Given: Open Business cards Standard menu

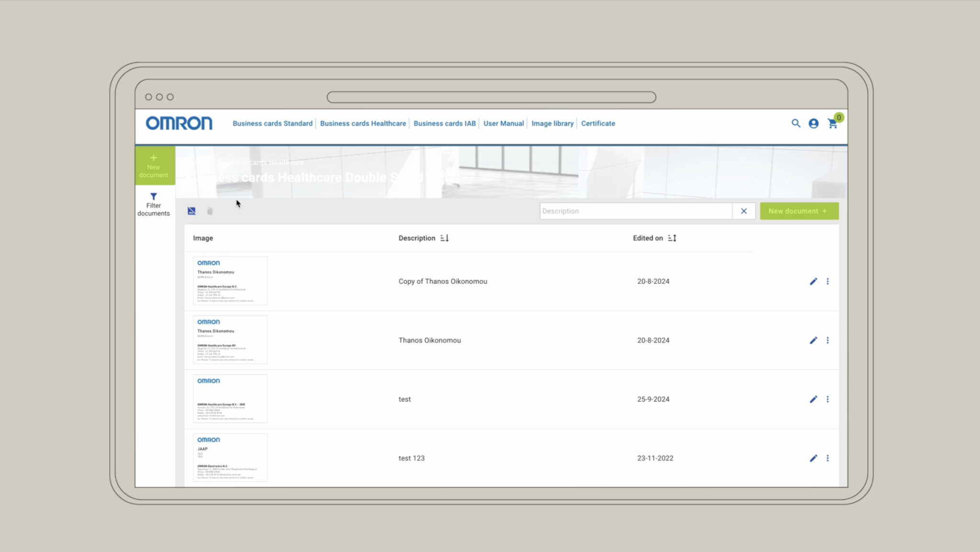Looking at the screenshot, I should (x=272, y=124).
